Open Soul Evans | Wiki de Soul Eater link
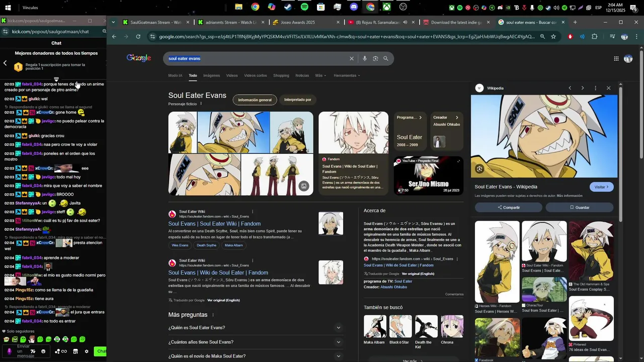The image size is (644, 362). point(218,273)
